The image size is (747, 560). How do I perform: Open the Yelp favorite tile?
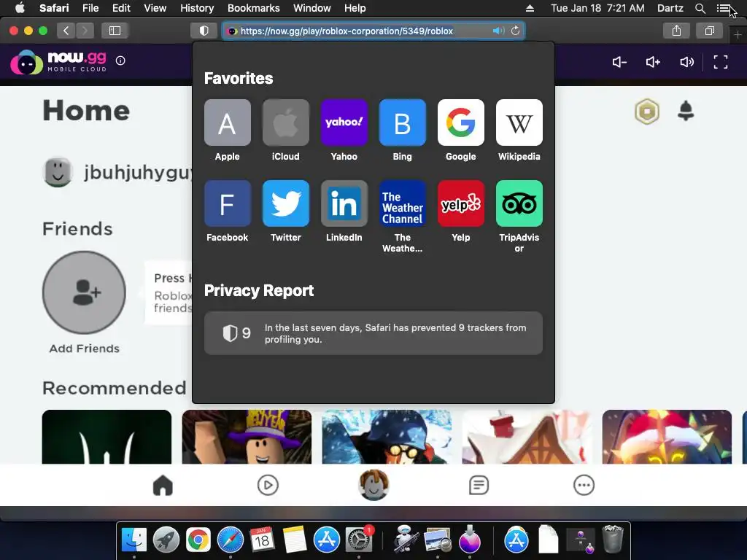[461, 203]
